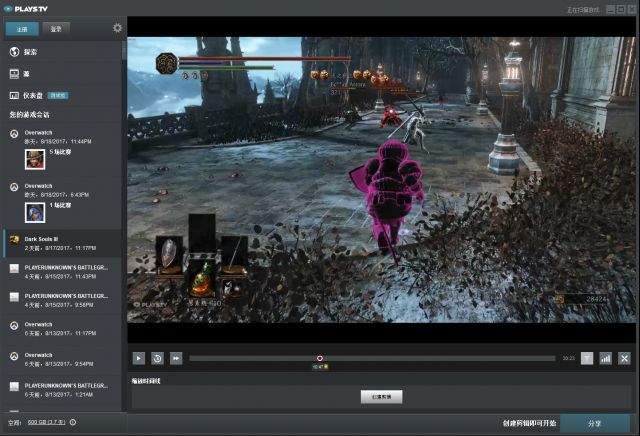Click the 您的游戏会话 heading
Screen dimensions: 640x436
tap(29, 115)
